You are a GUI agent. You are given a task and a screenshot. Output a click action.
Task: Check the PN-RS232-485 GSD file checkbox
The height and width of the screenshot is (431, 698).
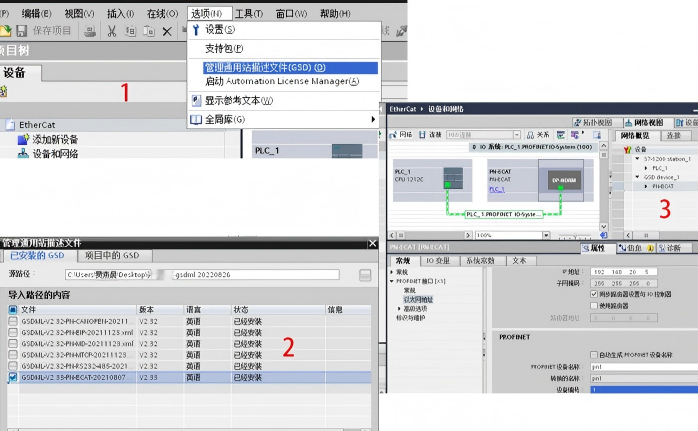pyautogui.click(x=13, y=366)
